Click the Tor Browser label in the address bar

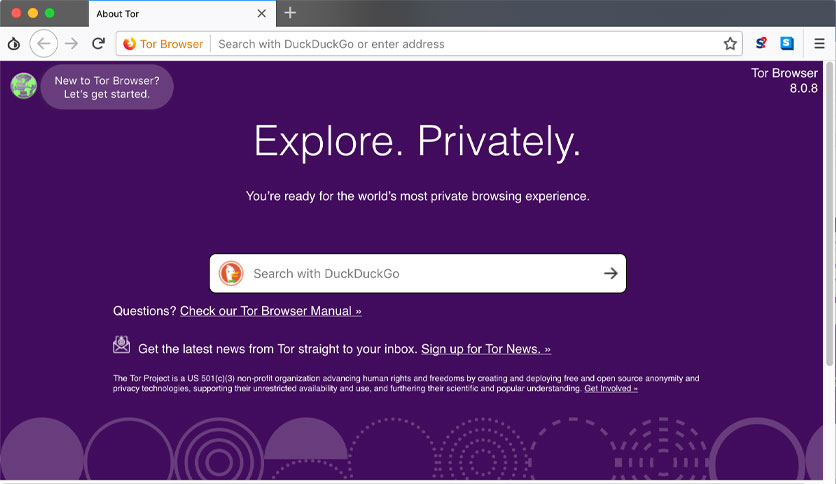(x=172, y=44)
